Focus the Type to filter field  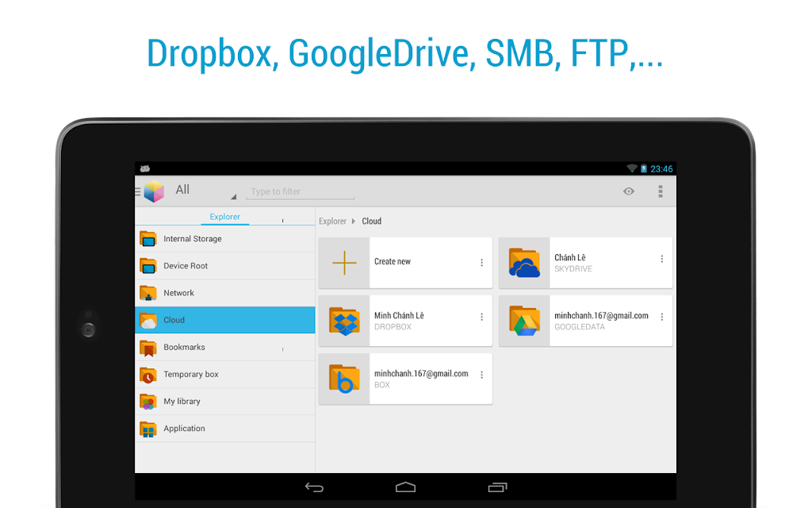click(x=301, y=192)
